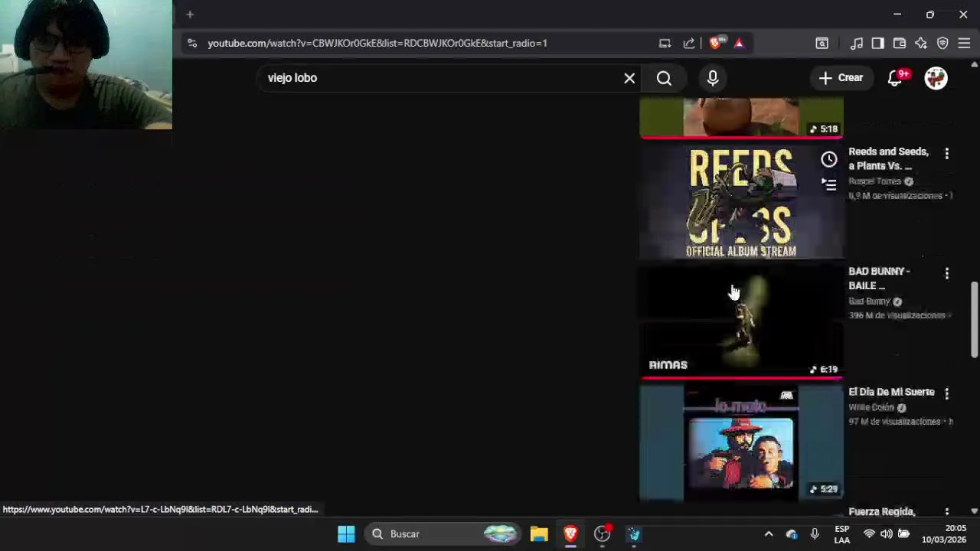The height and width of the screenshot is (551, 980).
Task: Open the Brave Wallet icon
Action: click(x=900, y=44)
